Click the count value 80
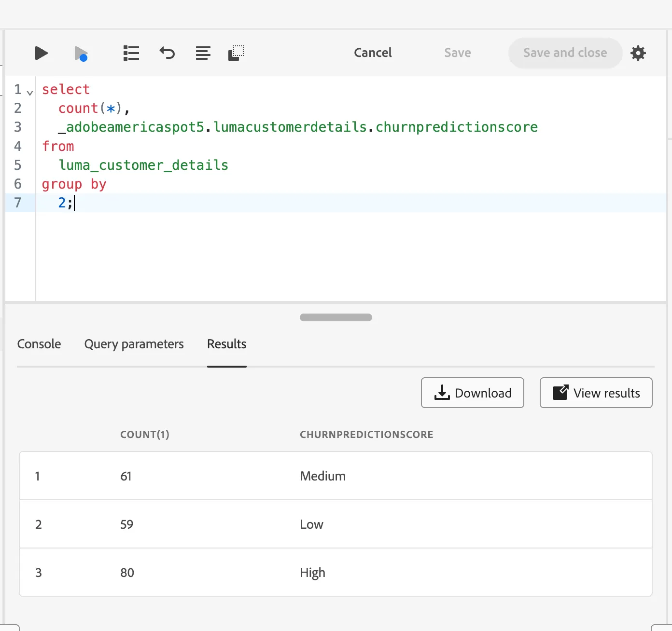Image resolution: width=672 pixels, height=631 pixels. [x=127, y=573]
